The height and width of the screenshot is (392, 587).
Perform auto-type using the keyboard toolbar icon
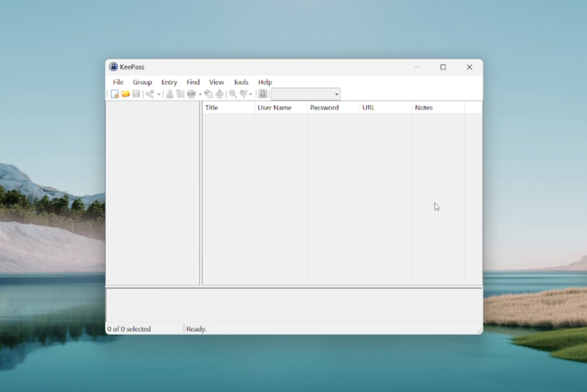coord(220,94)
